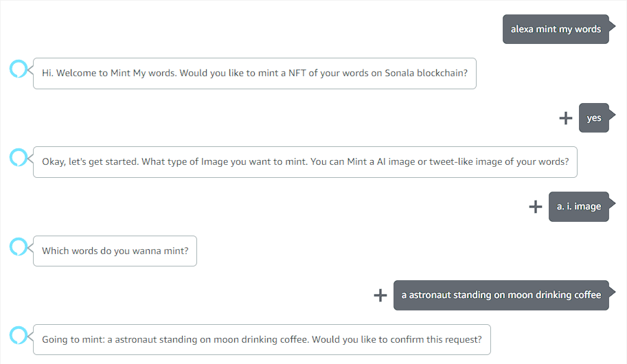627x364 pixels.
Task: Select the 'a astronaut standing on moon' utterance bubble
Action: point(501,295)
